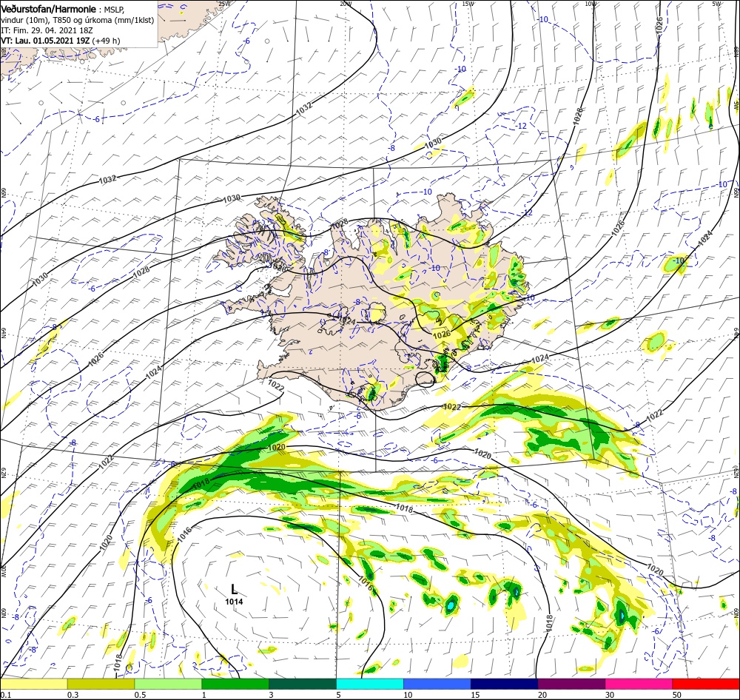Click the '0.5' legend value
This screenshot has width=740, height=700.
click(x=140, y=695)
